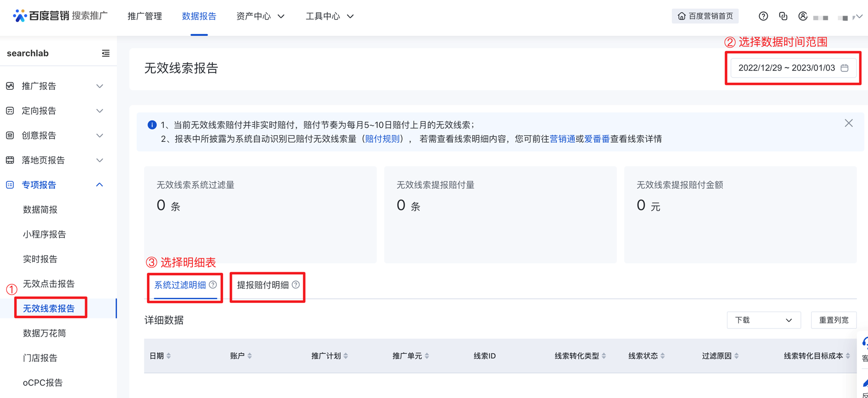Click the date range input field
The image size is (868, 398).
(x=786, y=68)
